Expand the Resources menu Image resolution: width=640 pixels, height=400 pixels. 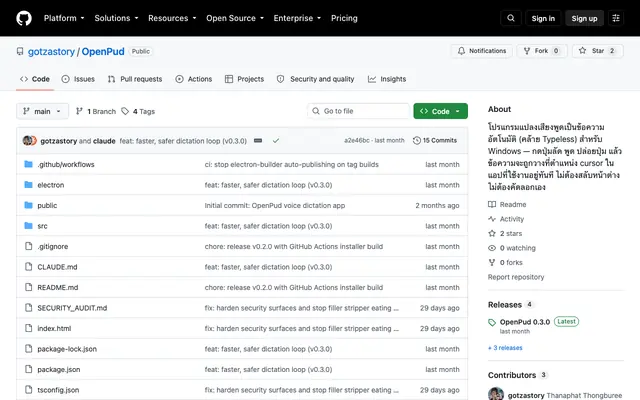172,18
